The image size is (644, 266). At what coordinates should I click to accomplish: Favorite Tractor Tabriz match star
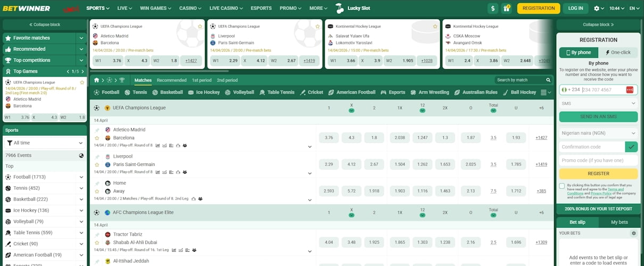point(97,242)
